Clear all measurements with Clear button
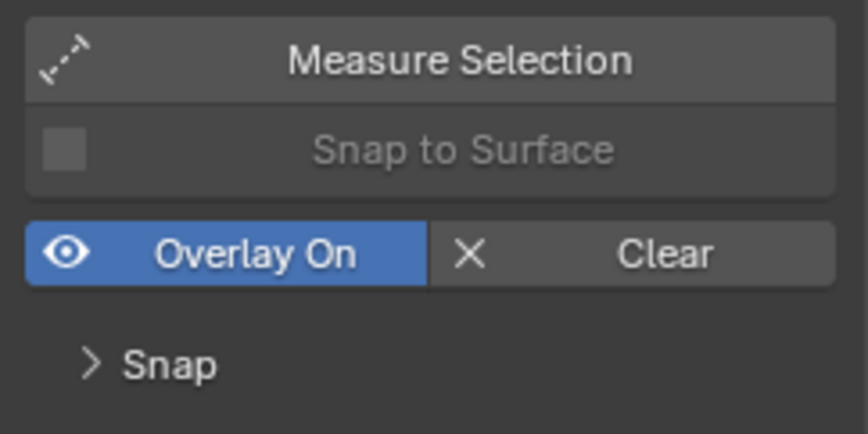 (x=633, y=253)
